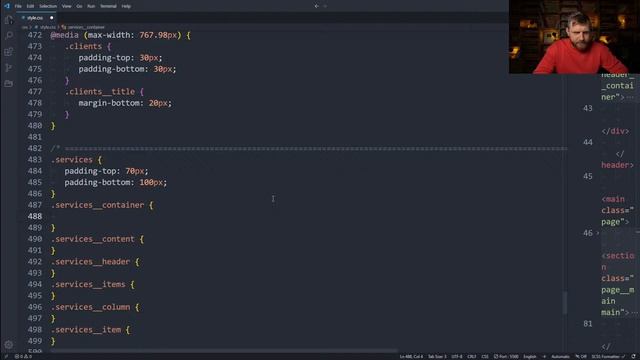Click the editor horizontal scrollbar

point(224,351)
